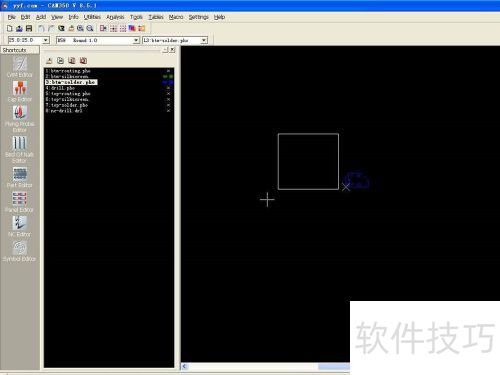Toggle visibility X for top-routing layer

(x=168, y=94)
